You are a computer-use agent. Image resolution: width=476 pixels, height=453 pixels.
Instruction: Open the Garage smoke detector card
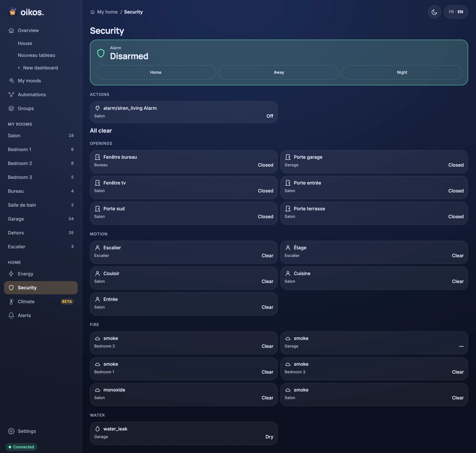coord(374,343)
